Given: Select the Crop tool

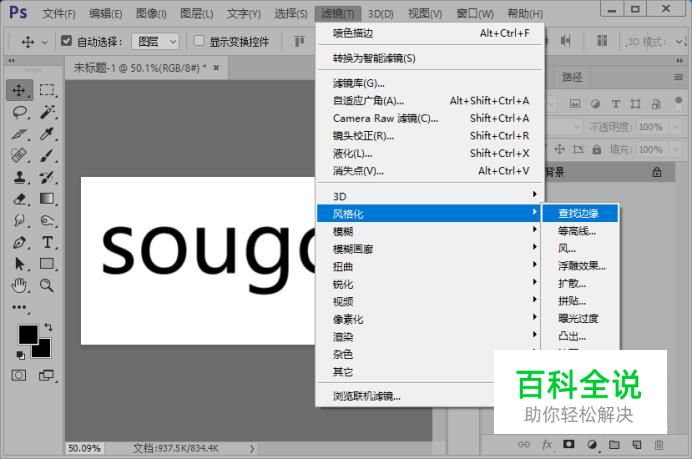Looking at the screenshot, I should pyautogui.click(x=20, y=134).
